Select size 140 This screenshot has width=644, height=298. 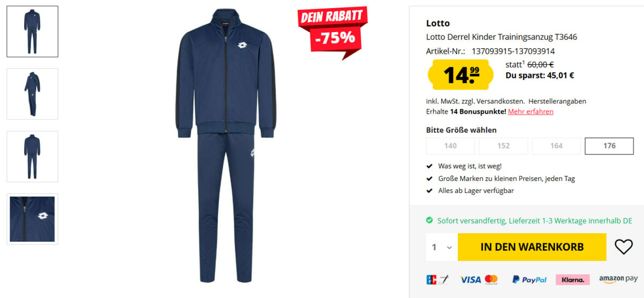(x=450, y=146)
